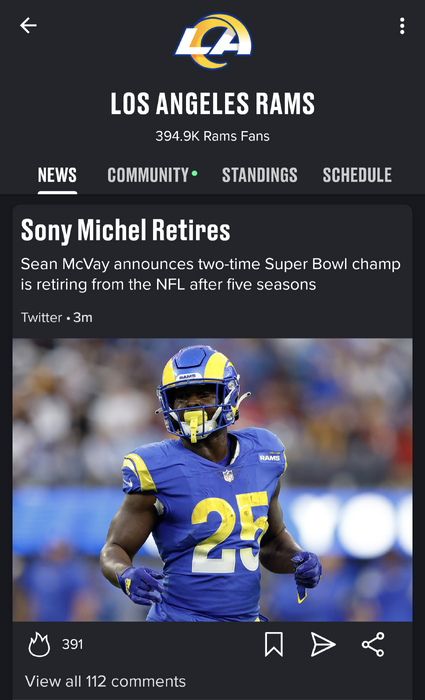The width and height of the screenshot is (425, 700).
Task: Bookmark the Sony Michel article
Action: coord(274,645)
